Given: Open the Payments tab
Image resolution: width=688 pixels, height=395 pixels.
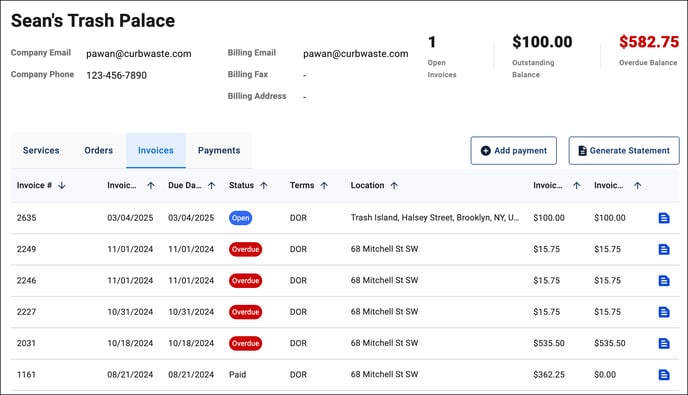Looking at the screenshot, I should click(219, 151).
